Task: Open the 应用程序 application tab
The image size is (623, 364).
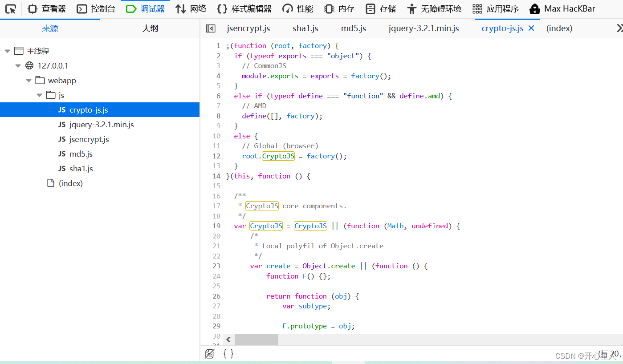Action: pos(496,9)
